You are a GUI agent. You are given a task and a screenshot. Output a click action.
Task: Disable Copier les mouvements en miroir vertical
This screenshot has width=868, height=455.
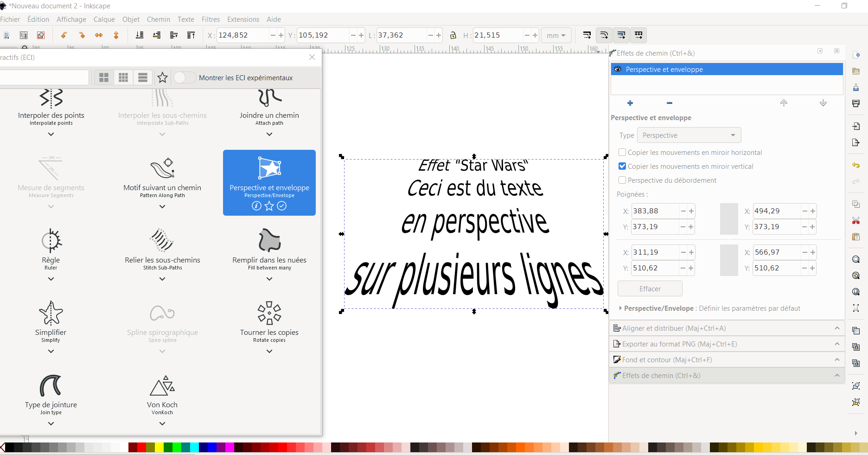[621, 166]
